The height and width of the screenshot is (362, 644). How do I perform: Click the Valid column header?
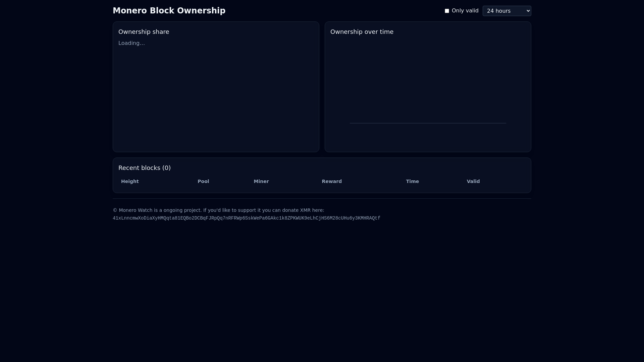[x=473, y=181]
